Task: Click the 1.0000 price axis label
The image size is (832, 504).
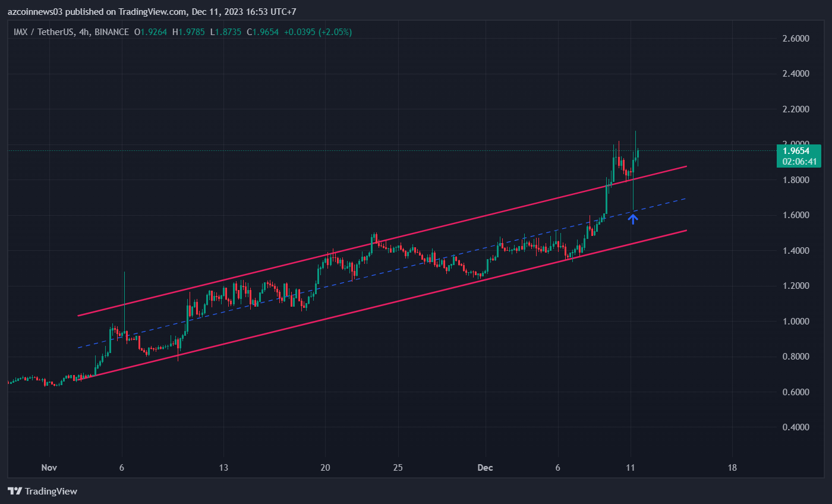Action: [x=795, y=322]
